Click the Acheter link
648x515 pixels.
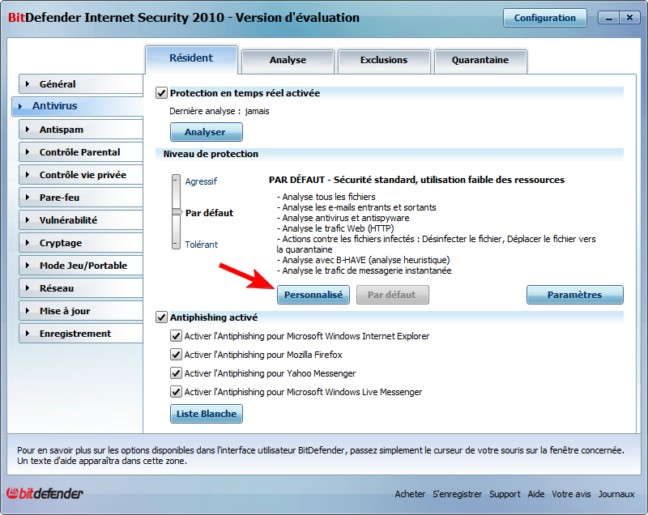pyautogui.click(x=410, y=494)
